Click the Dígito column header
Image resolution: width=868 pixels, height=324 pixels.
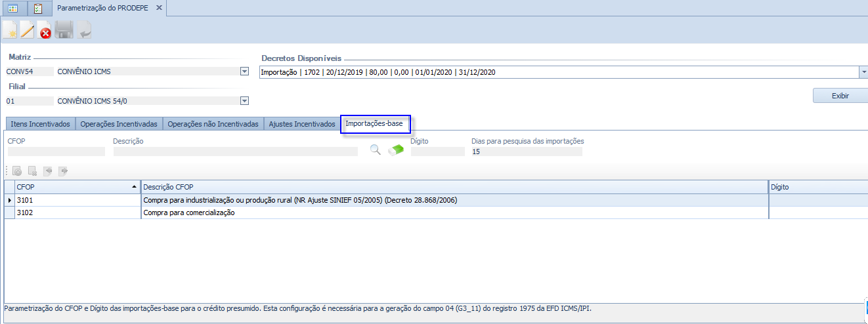coord(818,187)
